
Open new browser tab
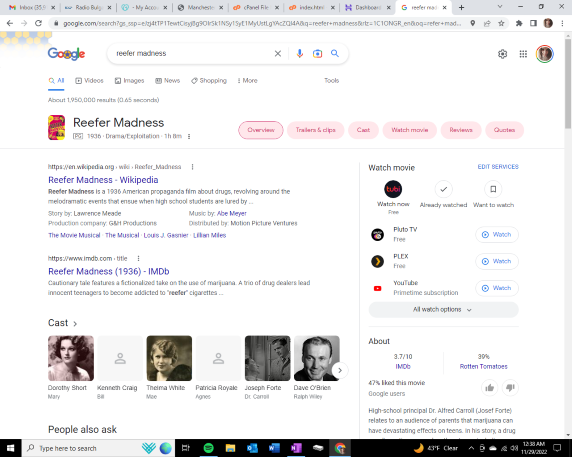[x=461, y=7]
